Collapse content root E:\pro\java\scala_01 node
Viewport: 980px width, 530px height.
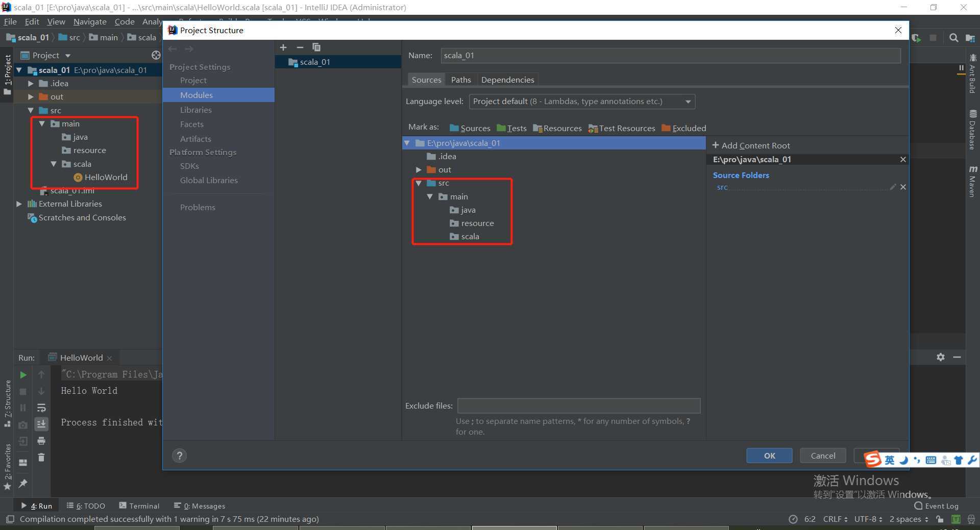point(407,143)
